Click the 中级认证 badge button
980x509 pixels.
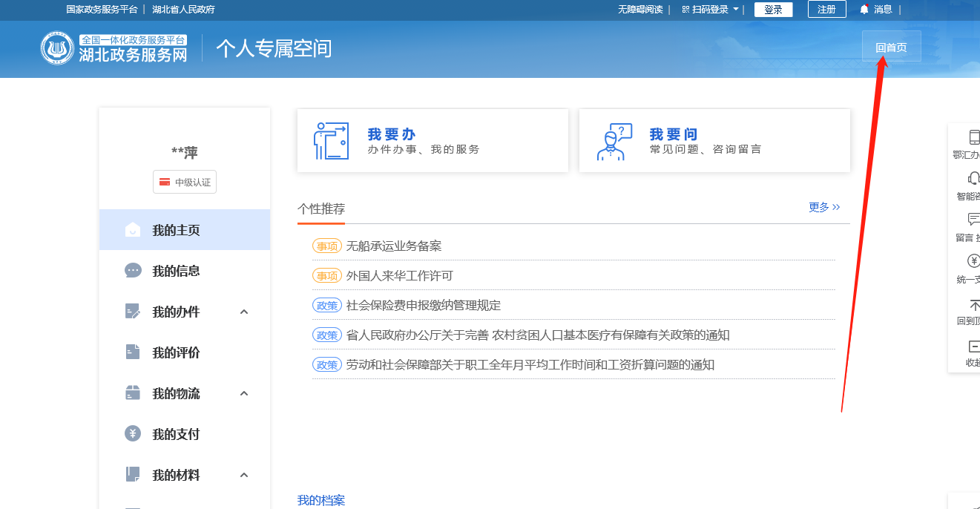(x=185, y=183)
